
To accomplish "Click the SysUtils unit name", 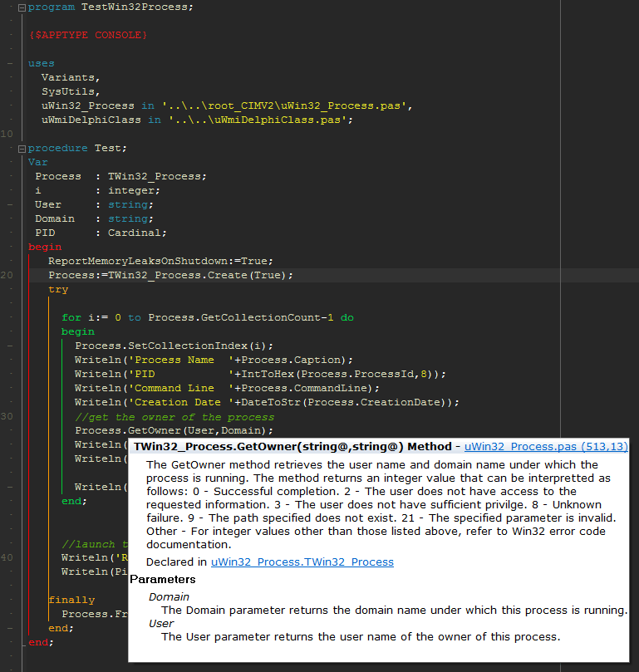I will click(71, 91).
